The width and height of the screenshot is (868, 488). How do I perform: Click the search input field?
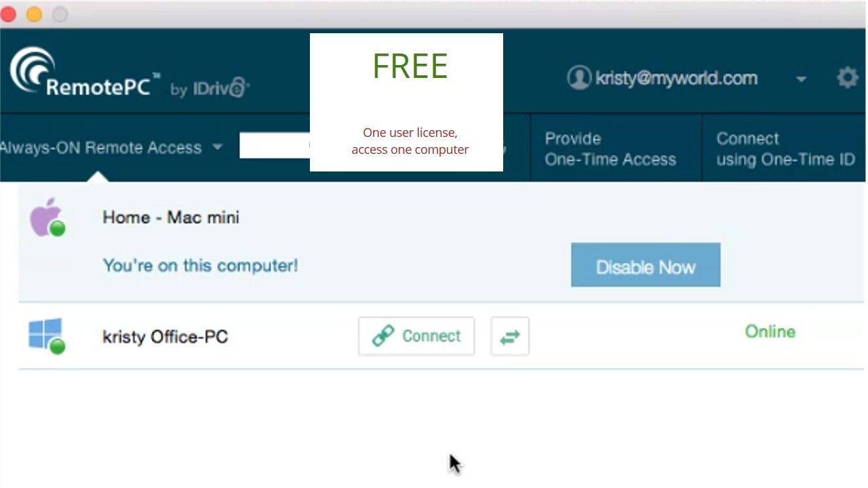point(275,146)
